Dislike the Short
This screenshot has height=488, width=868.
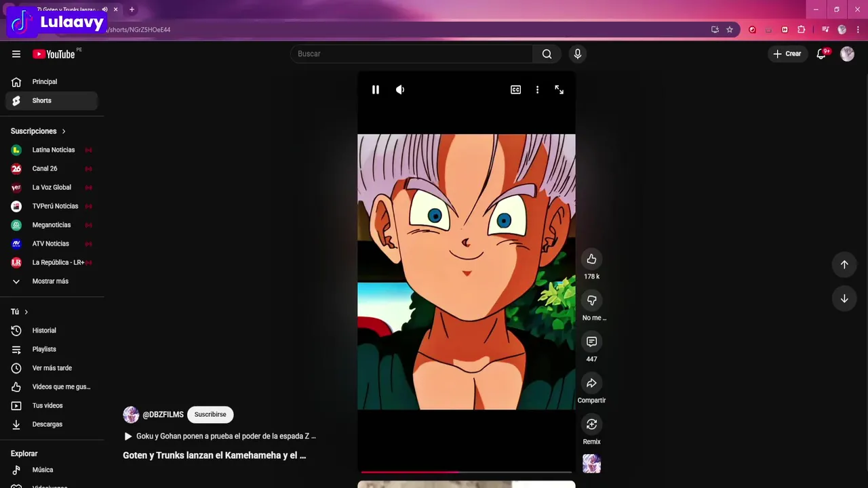tap(591, 300)
